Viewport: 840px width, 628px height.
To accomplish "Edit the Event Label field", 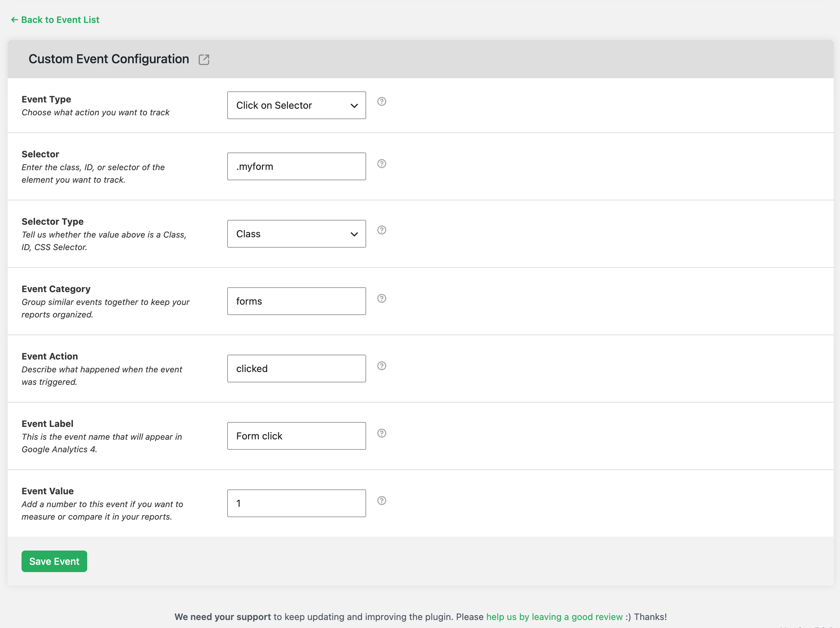I will click(x=297, y=436).
